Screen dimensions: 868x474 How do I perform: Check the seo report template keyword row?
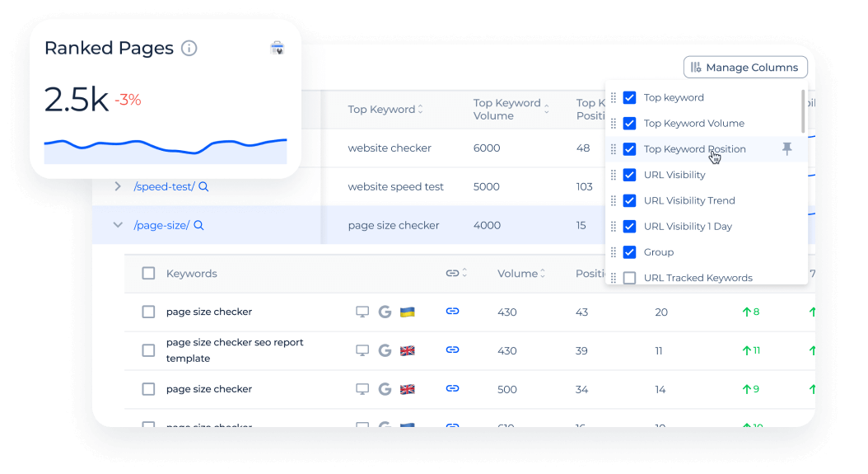point(148,350)
